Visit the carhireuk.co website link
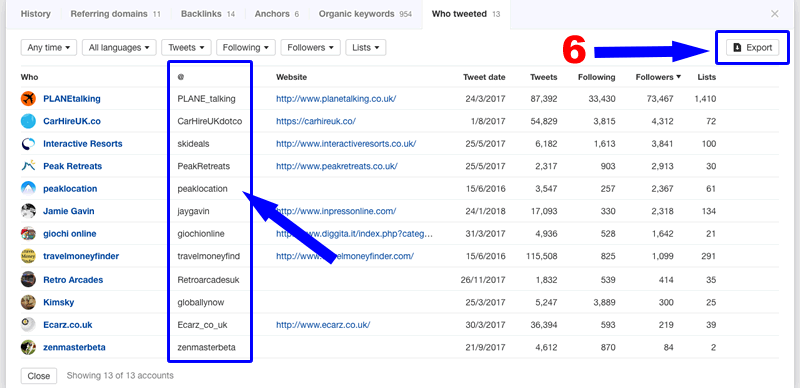This screenshot has height=388, width=800. (x=316, y=121)
